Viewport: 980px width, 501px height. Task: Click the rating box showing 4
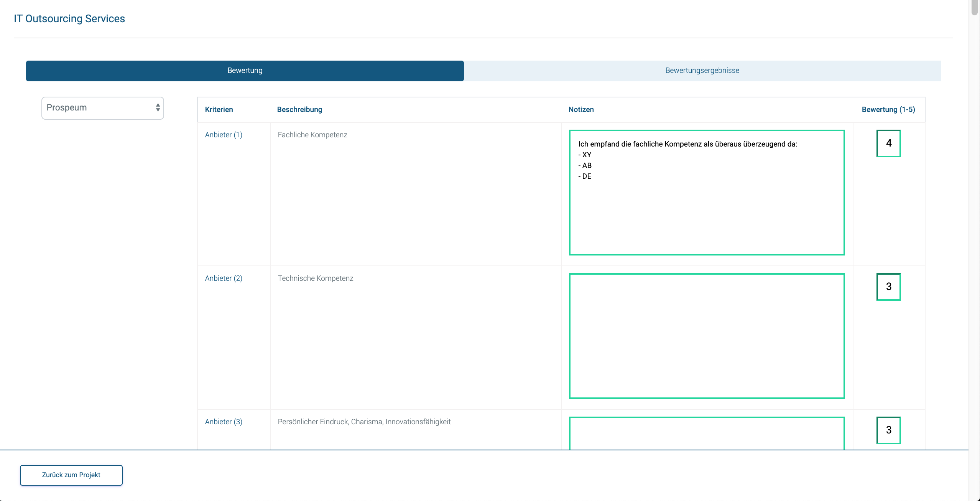tap(888, 143)
